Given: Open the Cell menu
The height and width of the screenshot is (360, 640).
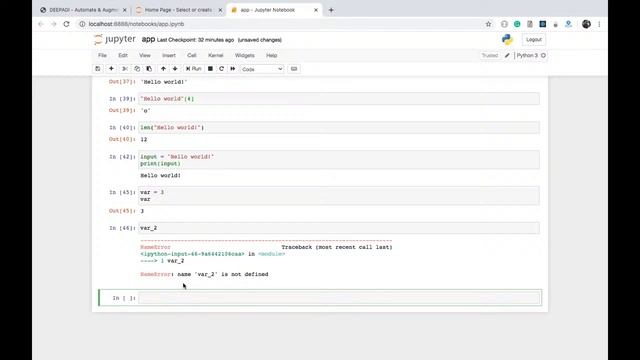Looking at the screenshot, I should 192,56.
